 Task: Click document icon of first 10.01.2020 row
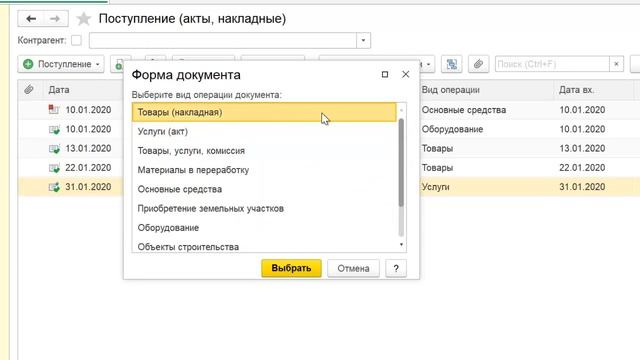point(54,109)
